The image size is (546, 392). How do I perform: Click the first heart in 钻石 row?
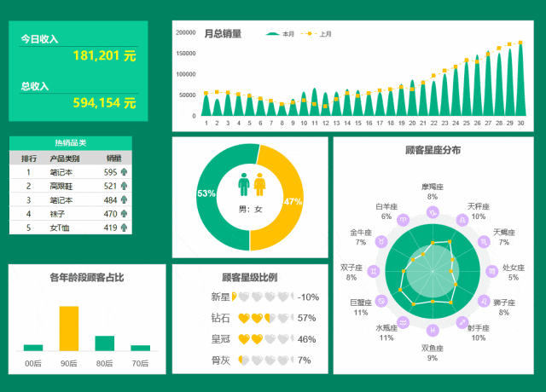tap(243, 318)
